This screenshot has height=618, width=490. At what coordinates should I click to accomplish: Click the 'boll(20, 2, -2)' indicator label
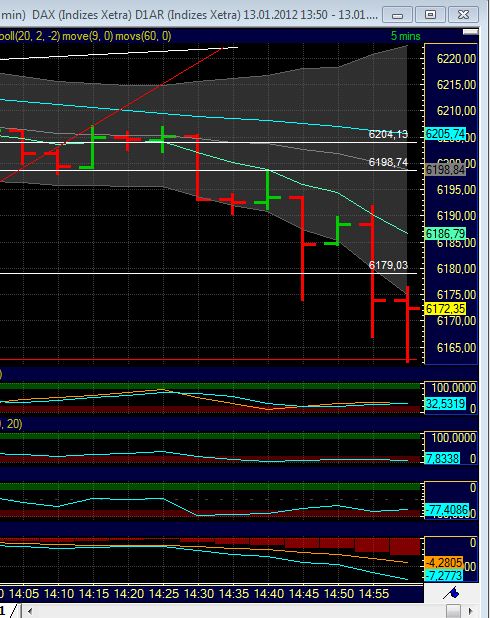(x=30, y=36)
